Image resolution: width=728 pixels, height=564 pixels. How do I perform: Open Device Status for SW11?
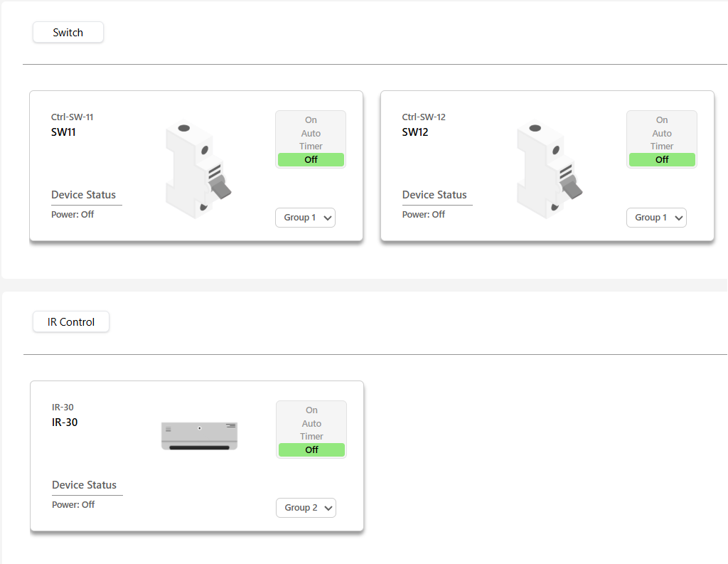[83, 195]
